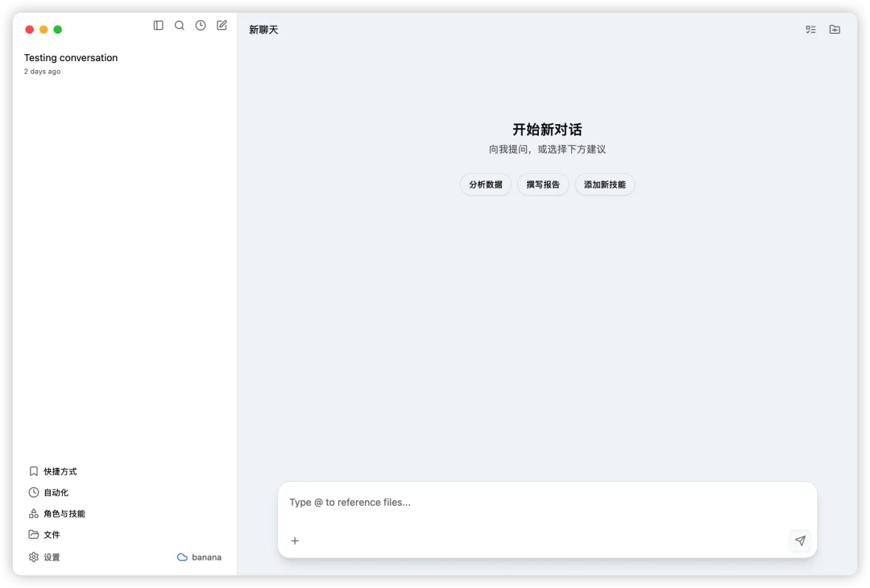Click the folder icon beside 文件
Image resolution: width=870 pixels, height=588 pixels.
(33, 535)
